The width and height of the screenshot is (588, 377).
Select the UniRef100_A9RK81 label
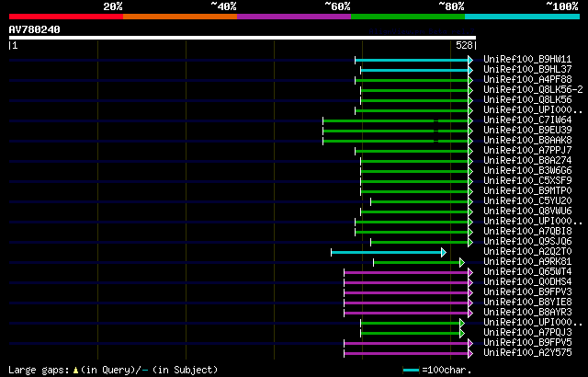pyautogui.click(x=527, y=262)
